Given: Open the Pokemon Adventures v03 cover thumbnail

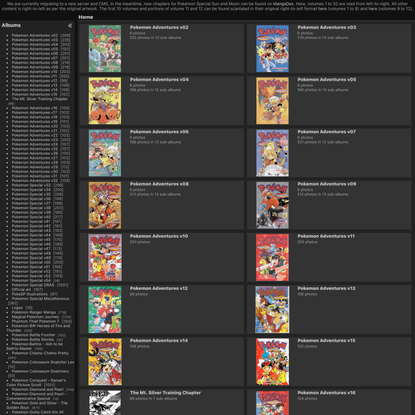Looking at the screenshot, I should coord(272,49).
